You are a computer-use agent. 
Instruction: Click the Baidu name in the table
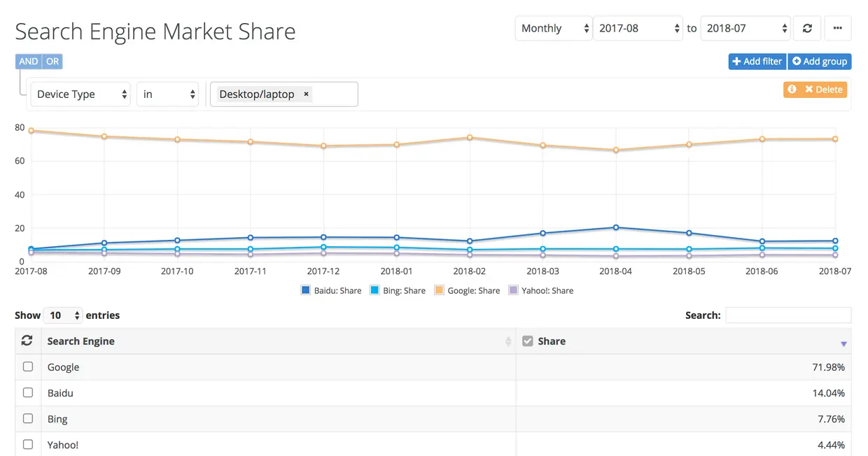point(60,393)
